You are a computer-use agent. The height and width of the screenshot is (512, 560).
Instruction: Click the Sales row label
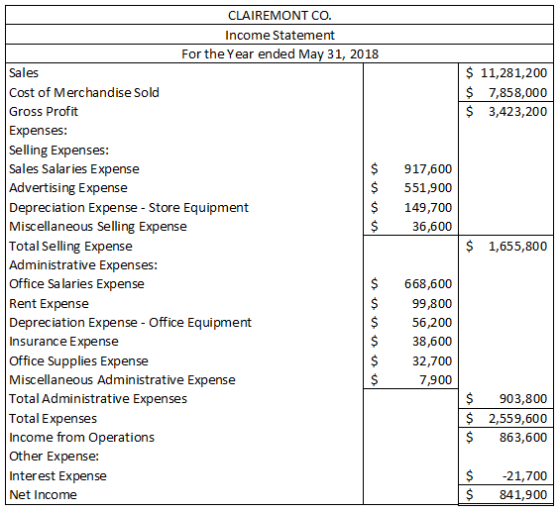[x=24, y=73]
